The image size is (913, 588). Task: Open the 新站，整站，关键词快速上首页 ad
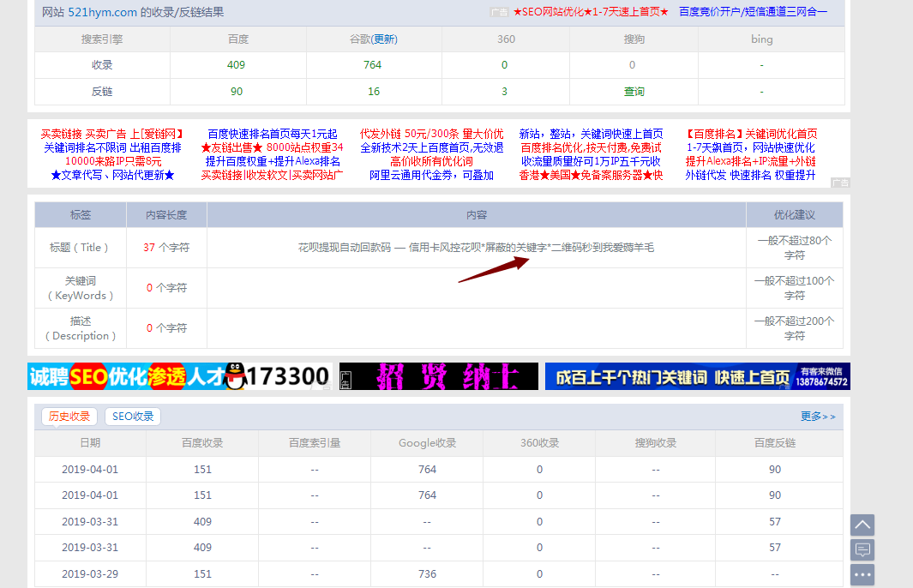(591, 134)
